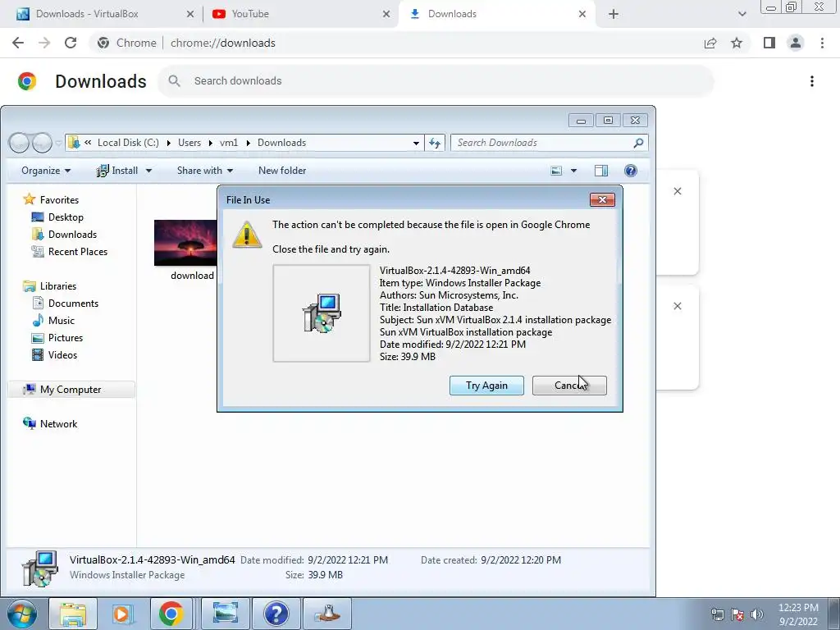This screenshot has height=630, width=840.
Task: Change view icon in Explorer toolbar
Action: 557,171
